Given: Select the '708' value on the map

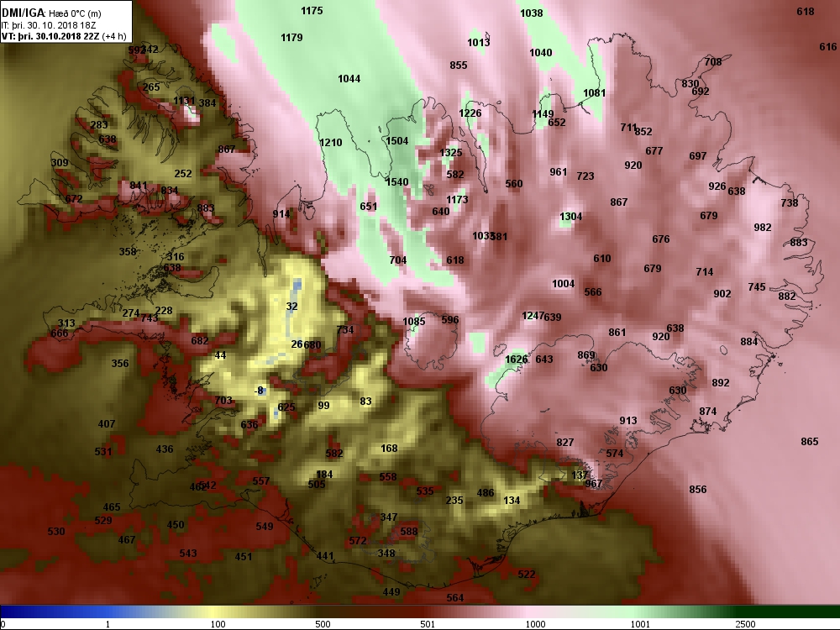Looking at the screenshot, I should (x=713, y=61).
